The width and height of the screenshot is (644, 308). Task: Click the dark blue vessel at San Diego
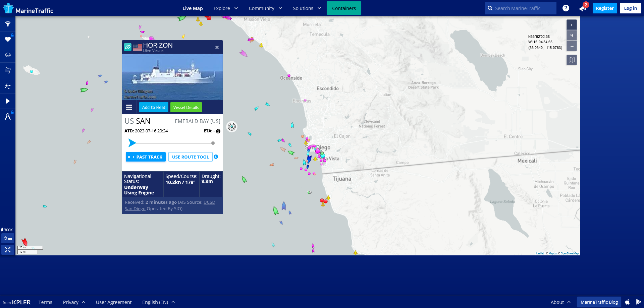(309, 160)
